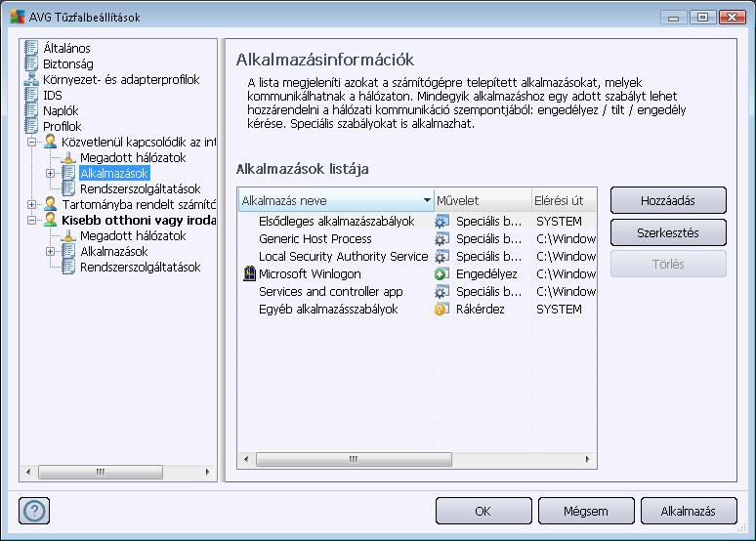Click the Művelet column header
The image size is (756, 541).
tap(483, 200)
